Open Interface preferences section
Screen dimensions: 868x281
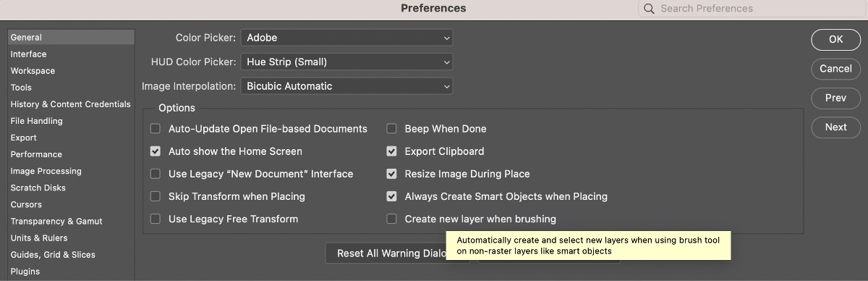coord(70,54)
